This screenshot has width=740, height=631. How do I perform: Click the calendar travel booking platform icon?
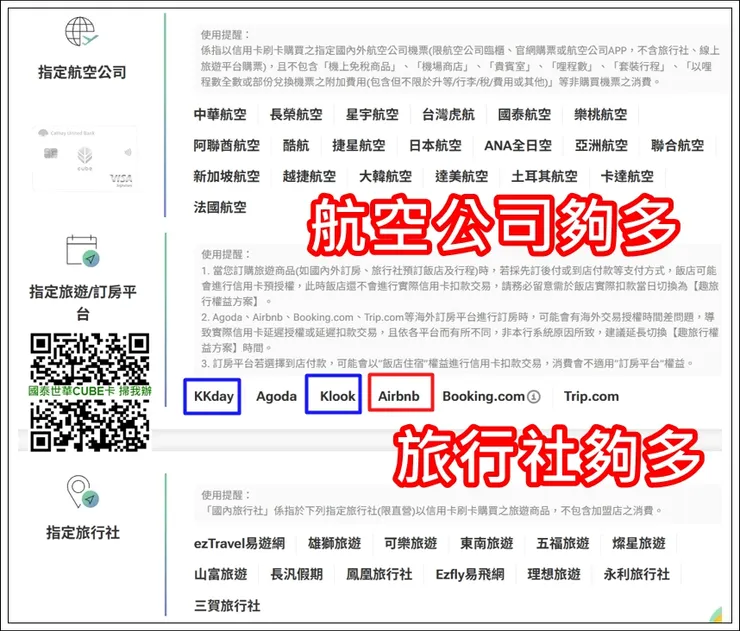[x=83, y=251]
